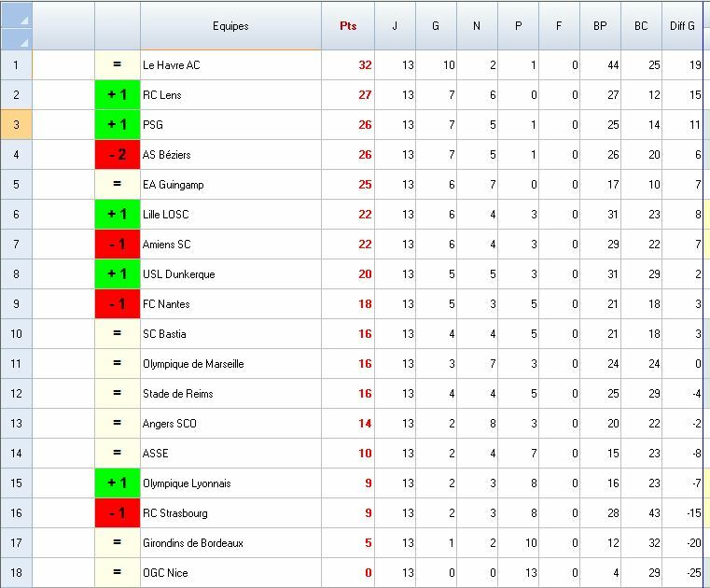Viewport: 710px width, 588px height.
Task: Click the points value 25 for EA Guingamp
Action: point(364,185)
